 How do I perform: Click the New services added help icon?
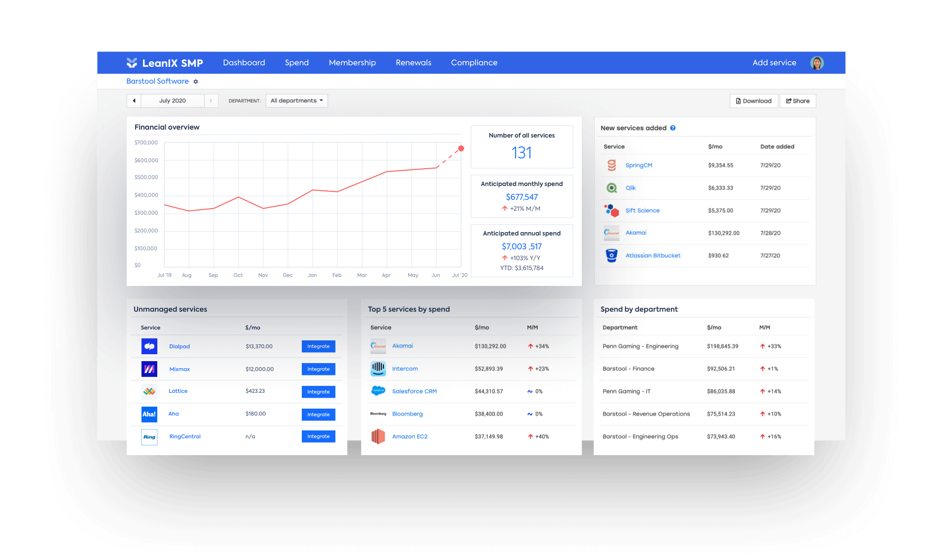[x=673, y=128]
